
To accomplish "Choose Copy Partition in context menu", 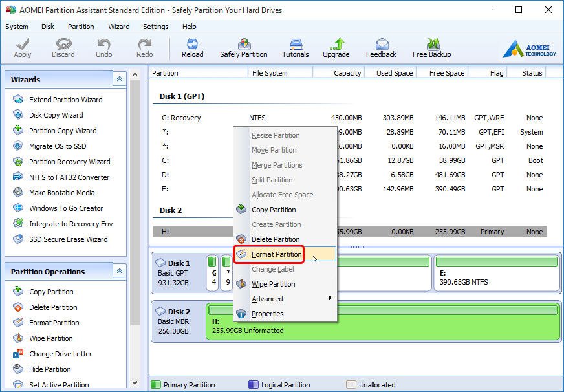I will tap(285, 210).
